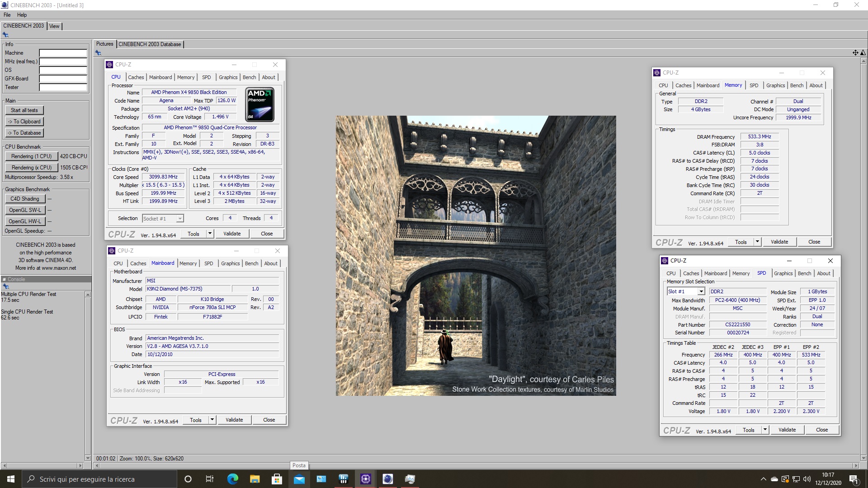Click into the OS info field
This screenshot has width=868, height=488.
point(63,70)
